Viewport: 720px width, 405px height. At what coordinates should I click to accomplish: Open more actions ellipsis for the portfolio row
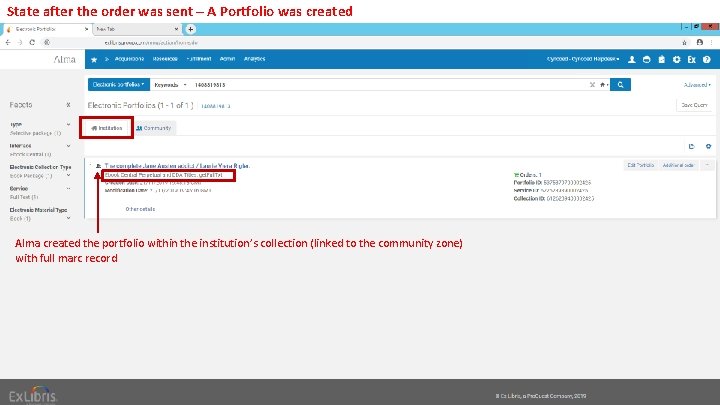pos(707,165)
